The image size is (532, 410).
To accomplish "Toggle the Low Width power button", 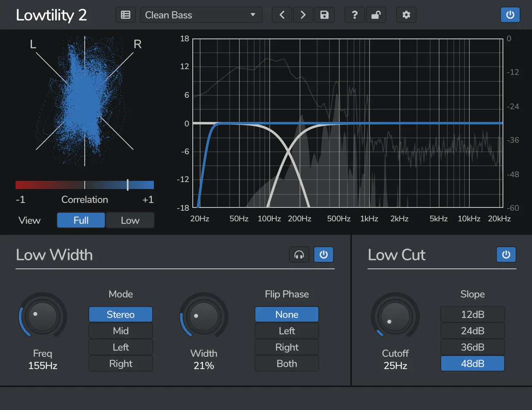I will (324, 255).
